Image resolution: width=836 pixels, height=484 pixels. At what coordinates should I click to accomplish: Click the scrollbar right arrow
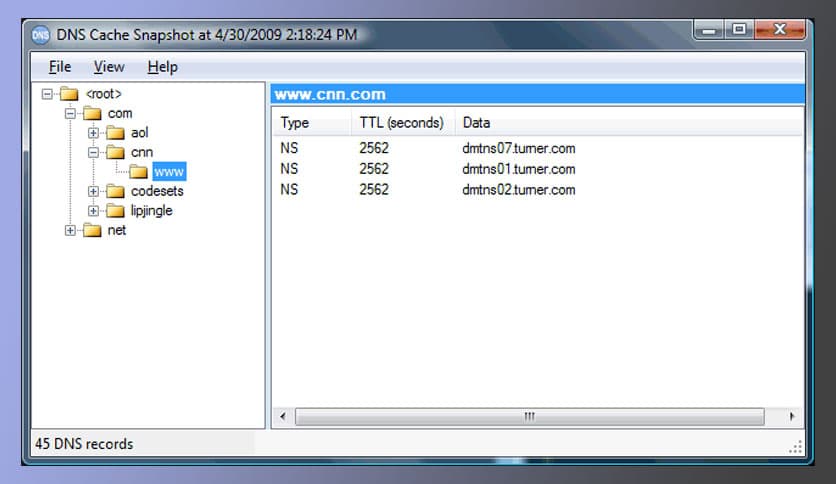click(792, 416)
